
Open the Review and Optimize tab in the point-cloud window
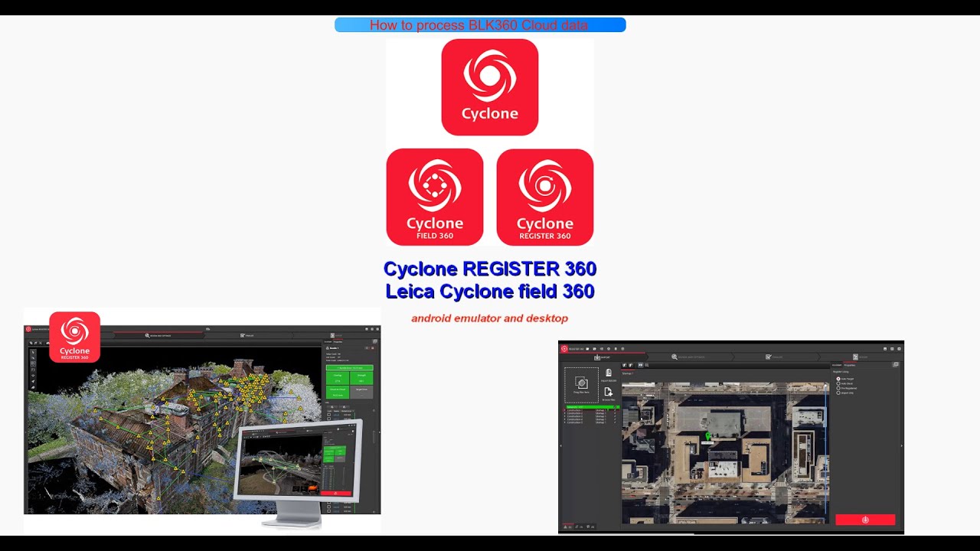pos(158,335)
